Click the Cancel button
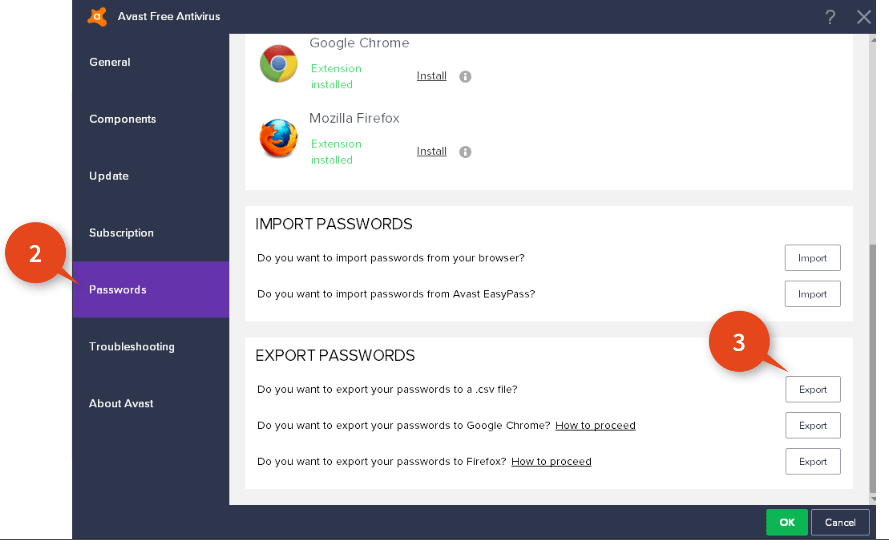 tap(840, 522)
